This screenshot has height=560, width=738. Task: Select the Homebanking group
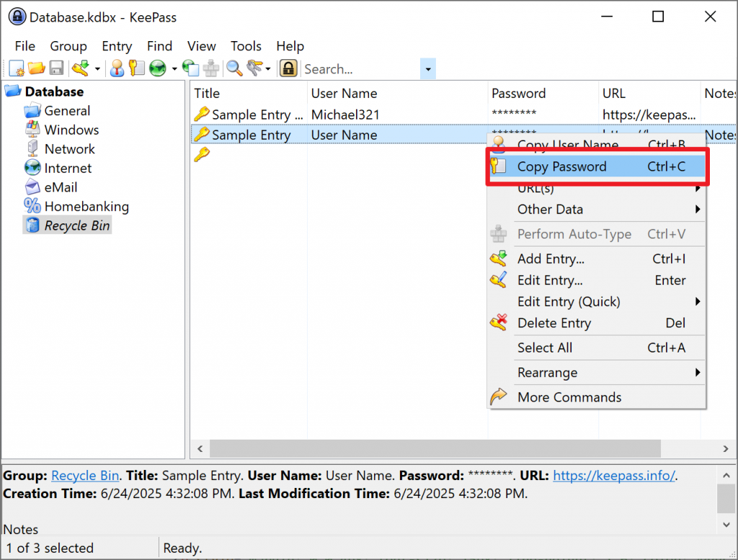pos(86,207)
